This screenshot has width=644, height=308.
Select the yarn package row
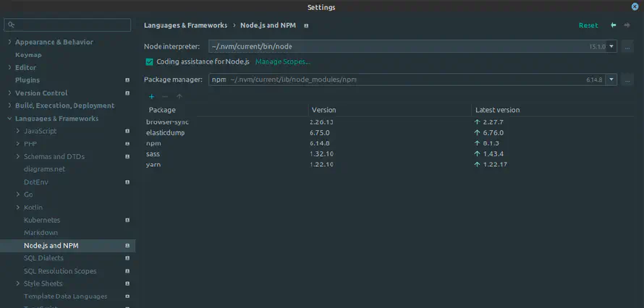390,164
